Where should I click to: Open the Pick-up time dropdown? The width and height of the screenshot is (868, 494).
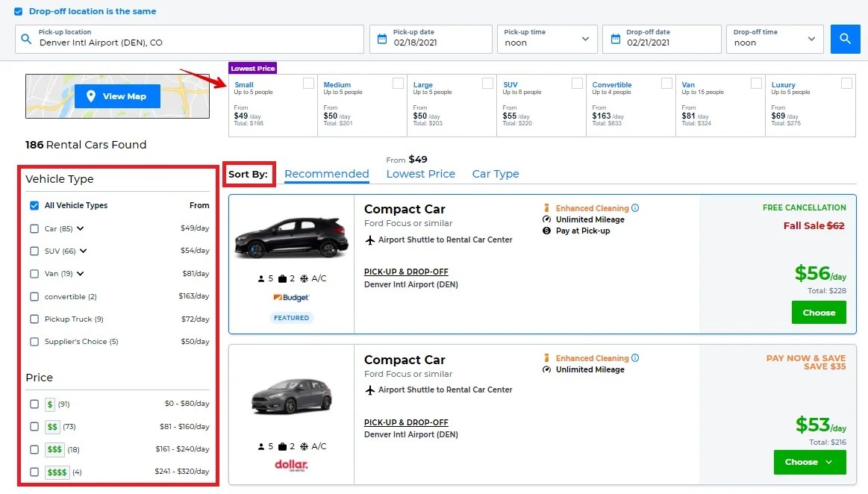[546, 39]
